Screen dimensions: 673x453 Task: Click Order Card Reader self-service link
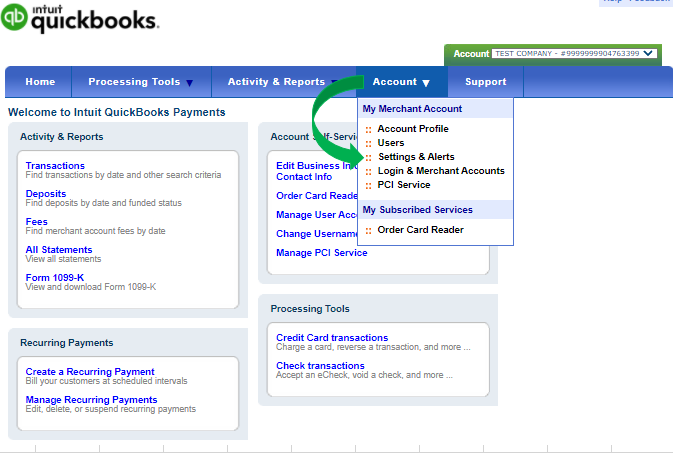(316, 195)
